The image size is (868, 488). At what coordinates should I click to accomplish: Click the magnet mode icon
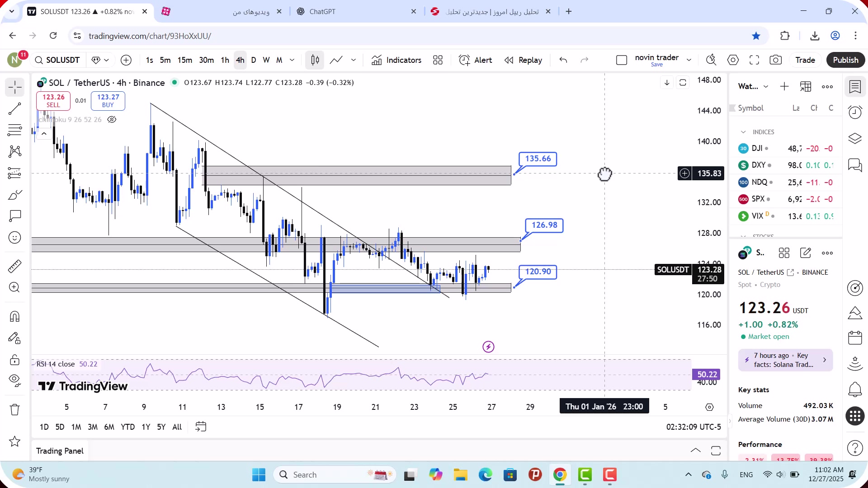pos(14,316)
